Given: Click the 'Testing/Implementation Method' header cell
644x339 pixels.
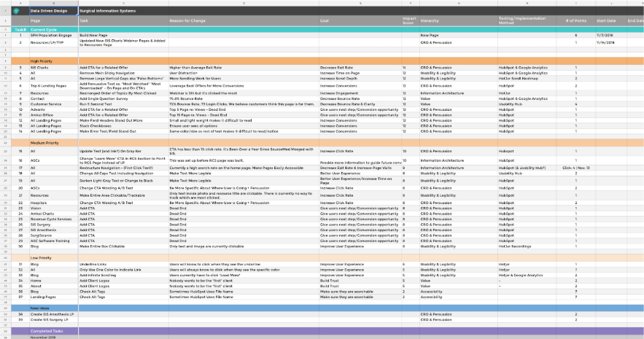Looking at the screenshot, I should [x=522, y=21].
